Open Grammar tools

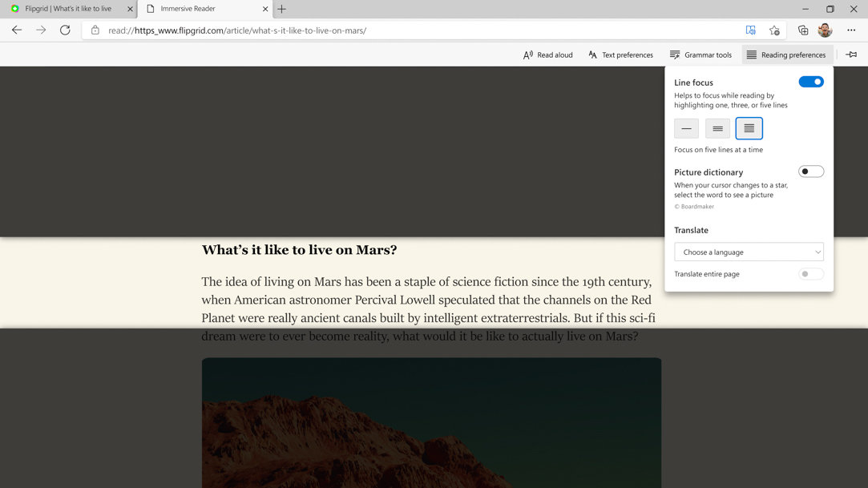pos(700,54)
